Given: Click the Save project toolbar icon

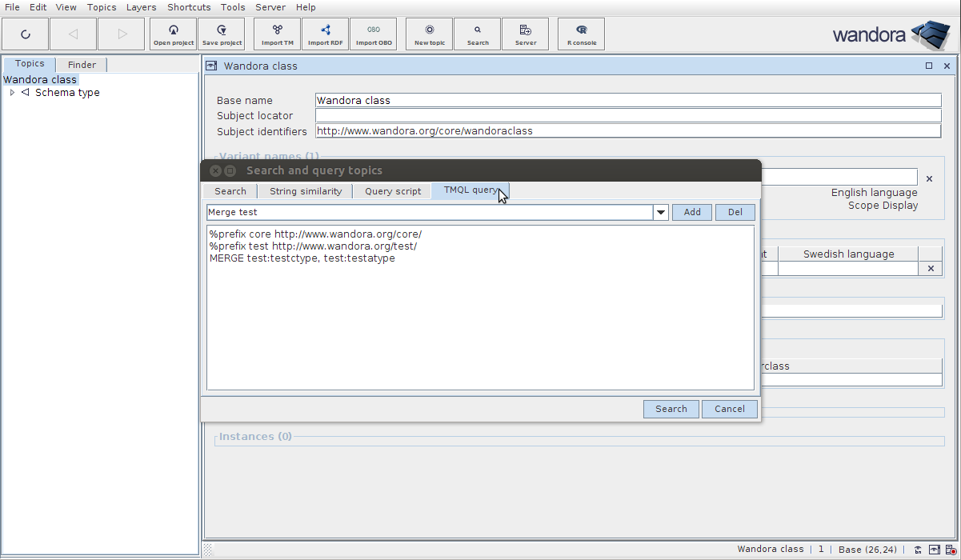Looking at the screenshot, I should 222,34.
